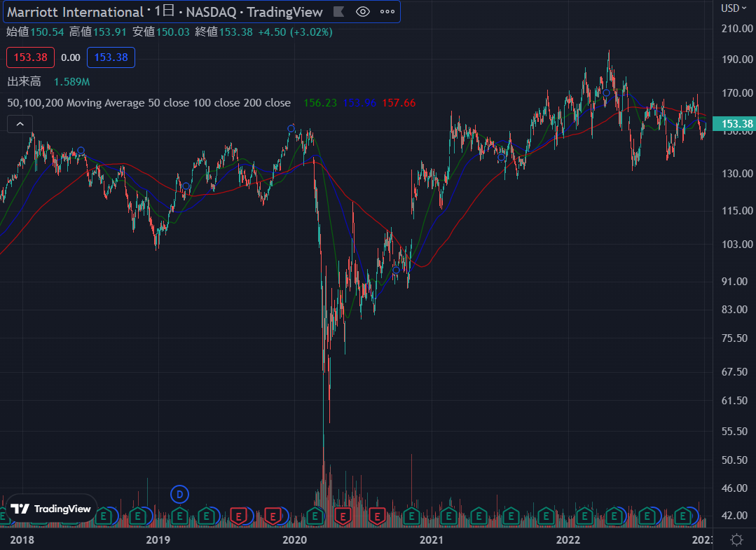Click the 170.00 price axis label
This screenshot has width=756, height=550.
(737, 93)
